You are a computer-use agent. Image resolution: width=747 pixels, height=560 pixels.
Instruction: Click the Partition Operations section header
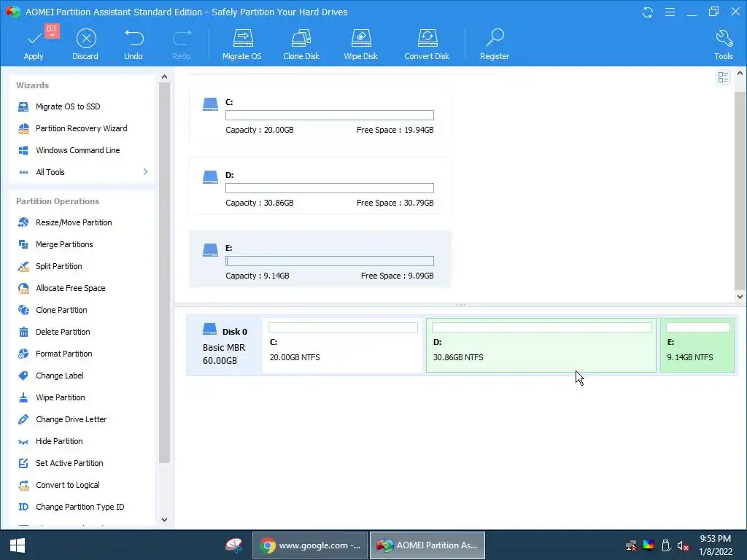click(58, 201)
